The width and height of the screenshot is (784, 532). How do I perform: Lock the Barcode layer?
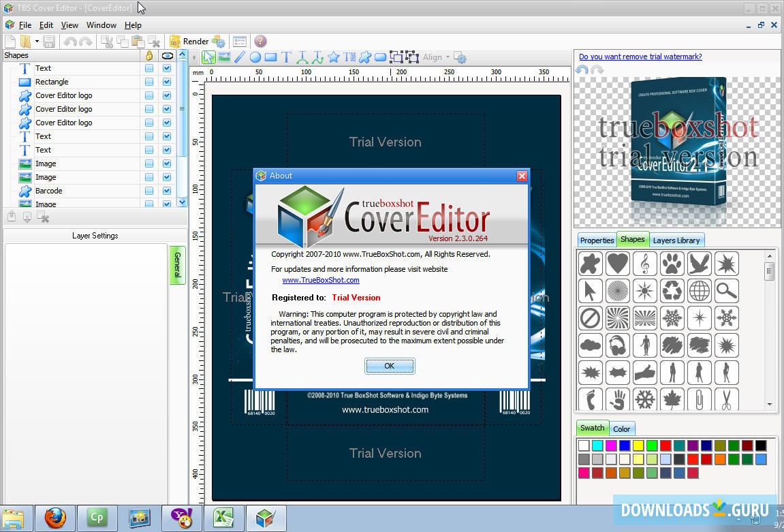pyautogui.click(x=149, y=191)
